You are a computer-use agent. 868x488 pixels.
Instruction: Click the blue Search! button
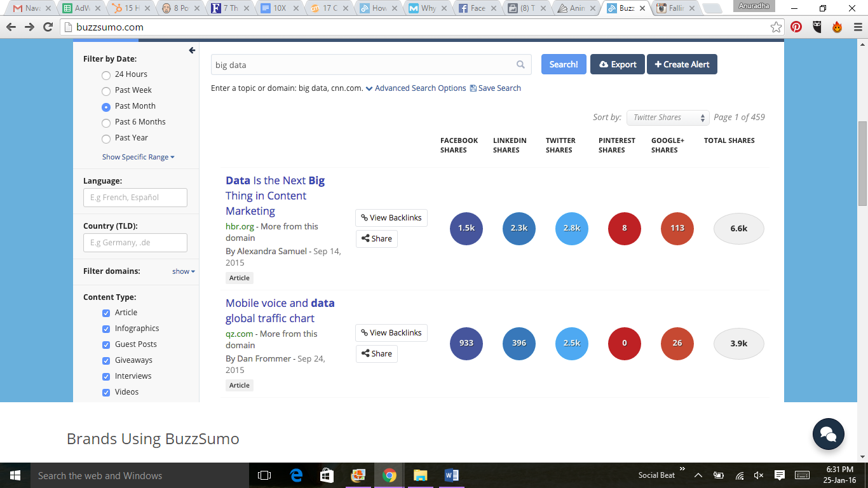coord(564,64)
